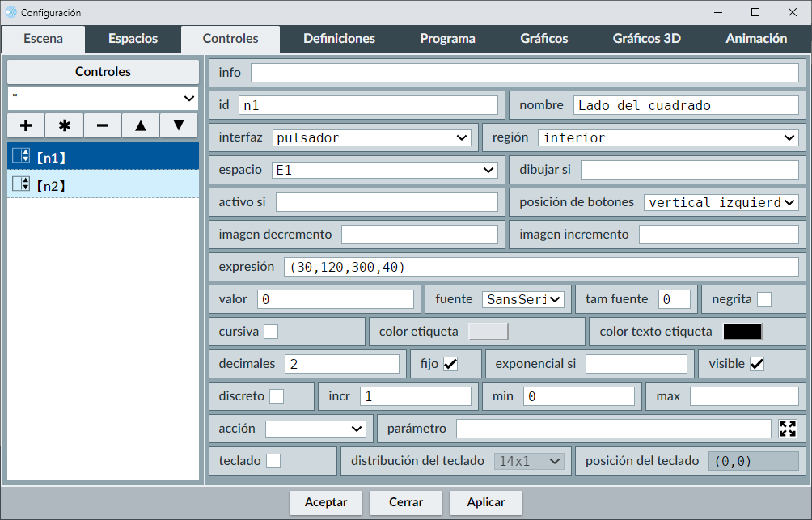Click the n2 control's pulsador icon
This screenshot has width=812, height=520.
click(x=21, y=184)
